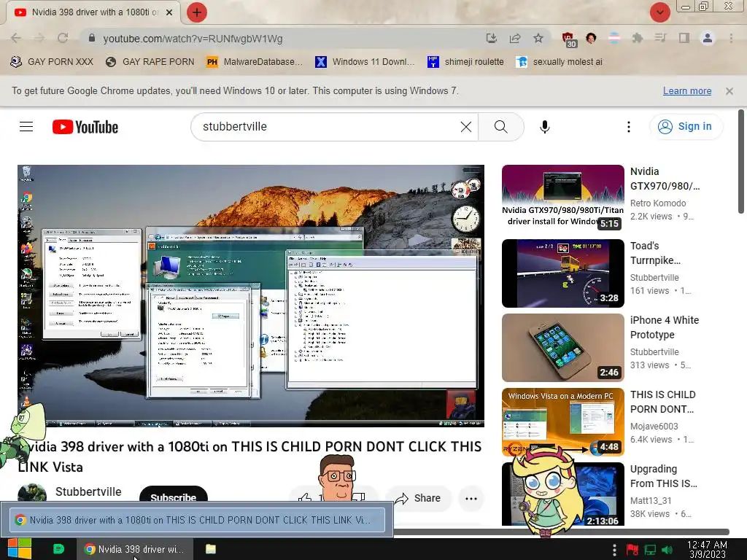
Task: Open the Chrome profile avatar icon
Action: point(708,38)
